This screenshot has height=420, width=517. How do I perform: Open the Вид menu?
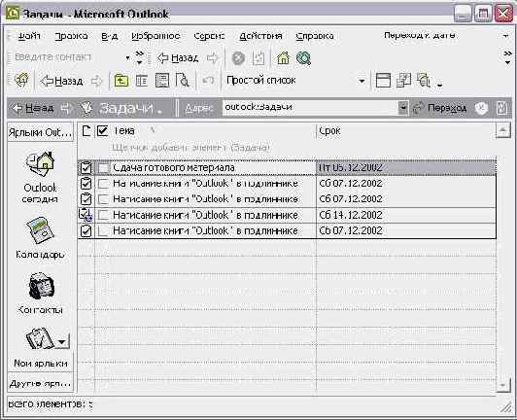110,36
